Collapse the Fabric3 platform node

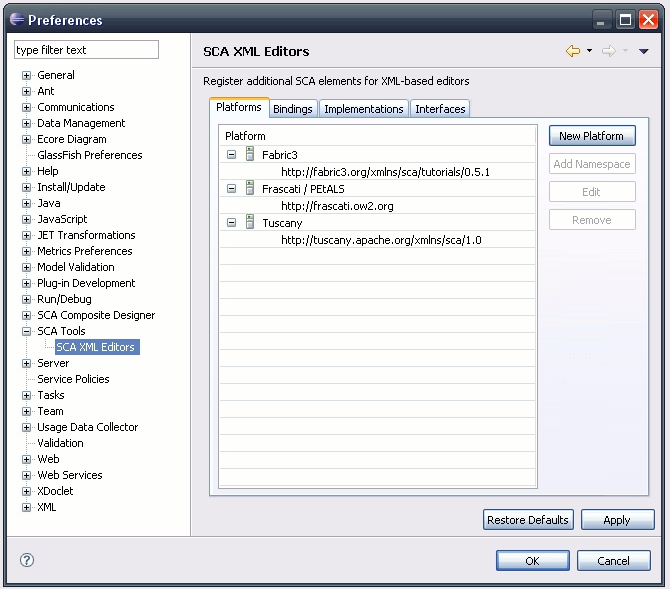point(231,155)
